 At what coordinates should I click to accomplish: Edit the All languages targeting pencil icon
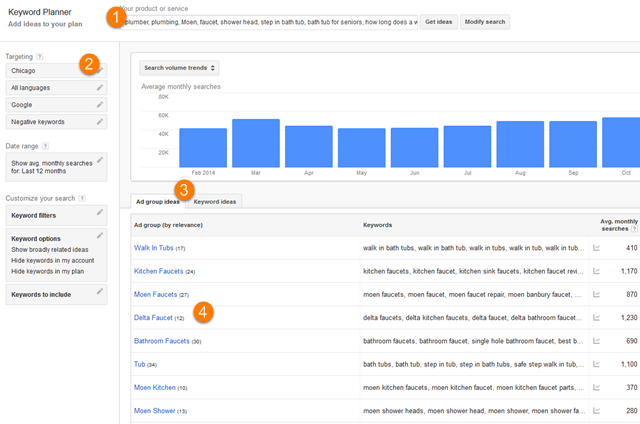[x=100, y=87]
